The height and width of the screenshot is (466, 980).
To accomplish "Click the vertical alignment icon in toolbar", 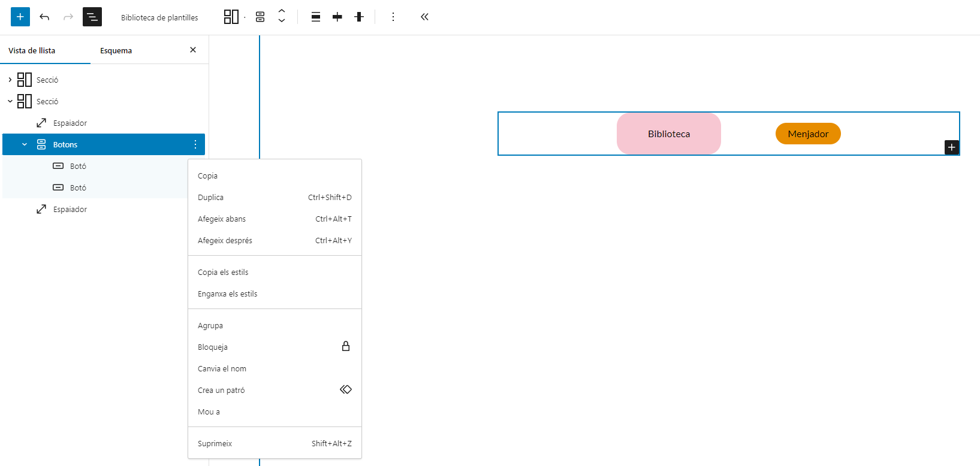I will pos(359,17).
